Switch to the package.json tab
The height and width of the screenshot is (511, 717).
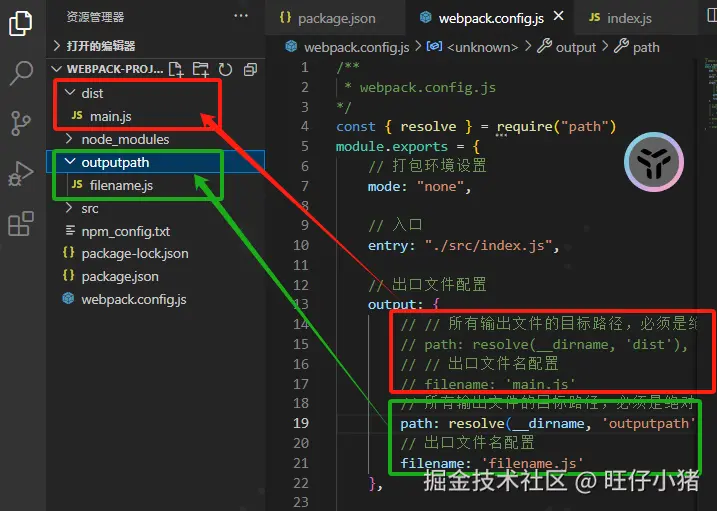(x=336, y=18)
